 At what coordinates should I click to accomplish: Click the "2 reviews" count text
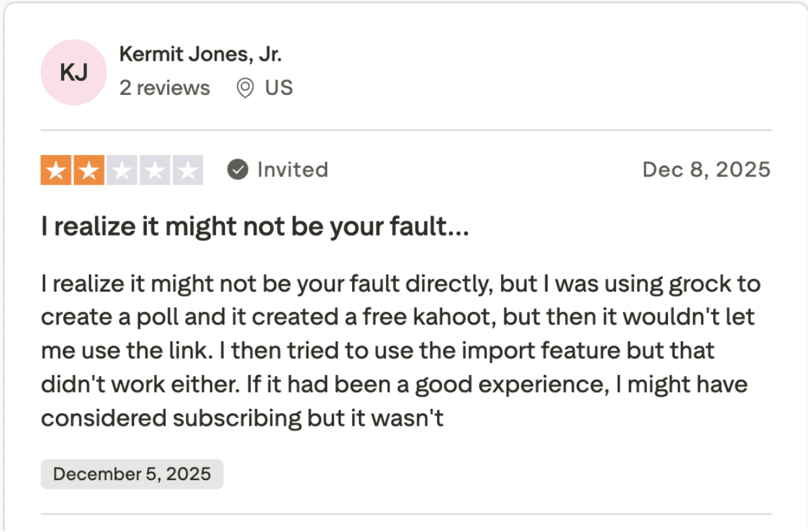[164, 88]
